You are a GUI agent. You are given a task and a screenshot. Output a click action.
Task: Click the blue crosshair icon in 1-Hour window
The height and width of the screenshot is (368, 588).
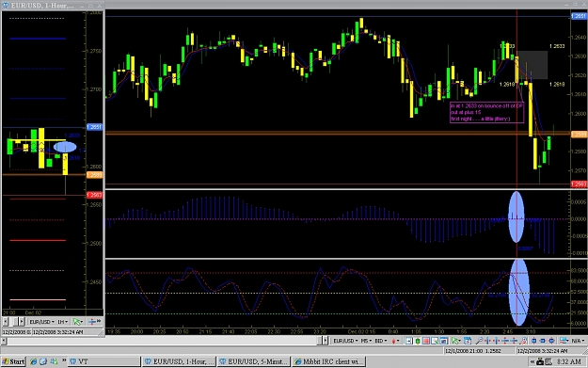pos(92,322)
